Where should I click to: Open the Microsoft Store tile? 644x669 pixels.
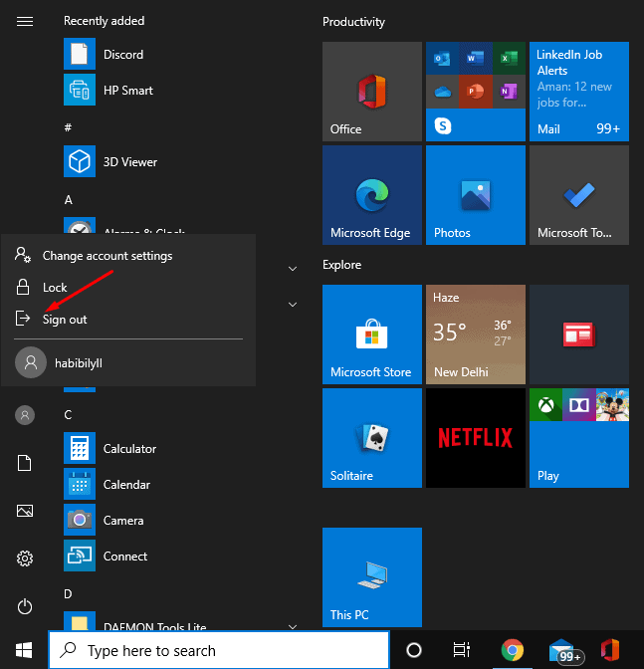point(372,334)
